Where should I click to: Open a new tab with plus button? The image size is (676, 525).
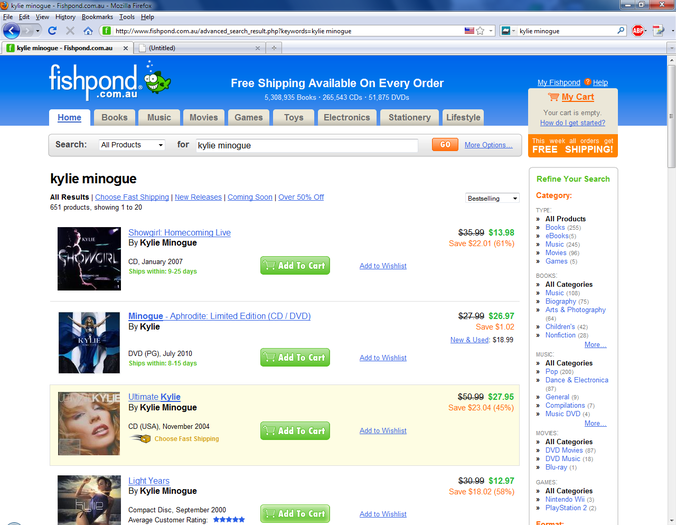(274, 48)
